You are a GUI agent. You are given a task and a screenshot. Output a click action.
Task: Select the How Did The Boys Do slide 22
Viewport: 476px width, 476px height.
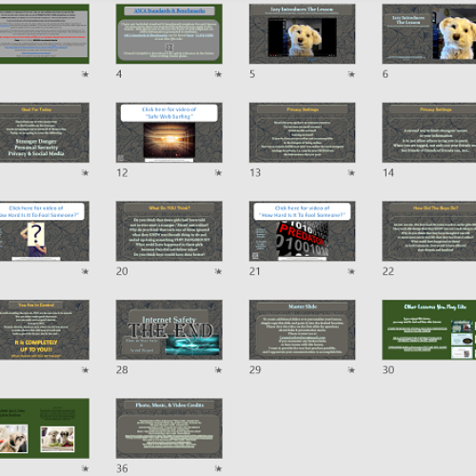pos(429,231)
